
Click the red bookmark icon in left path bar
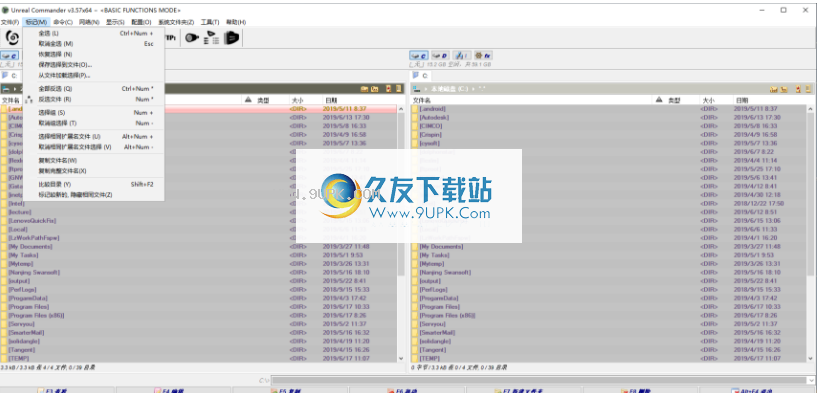tap(388, 89)
